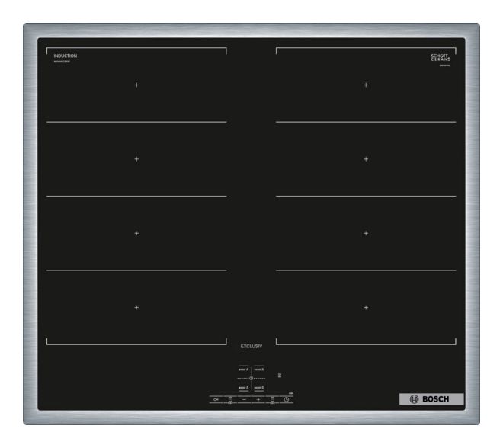Select the front-right zone display
Screen dimensions: 503x448
[259, 388]
